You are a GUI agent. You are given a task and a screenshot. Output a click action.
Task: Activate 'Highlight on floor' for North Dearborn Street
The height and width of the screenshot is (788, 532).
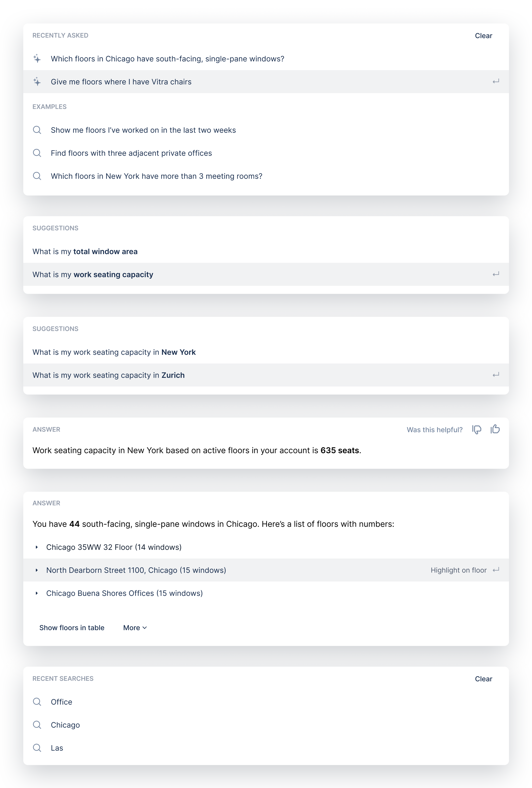(458, 570)
